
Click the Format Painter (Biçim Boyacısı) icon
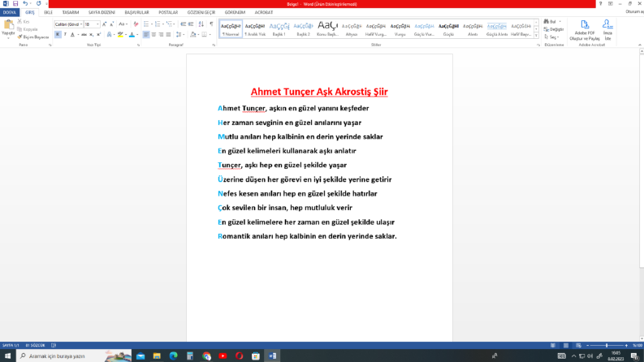(x=19, y=37)
